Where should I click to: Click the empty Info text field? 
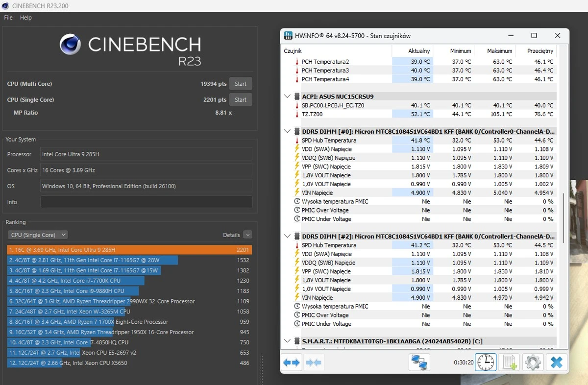[146, 202]
